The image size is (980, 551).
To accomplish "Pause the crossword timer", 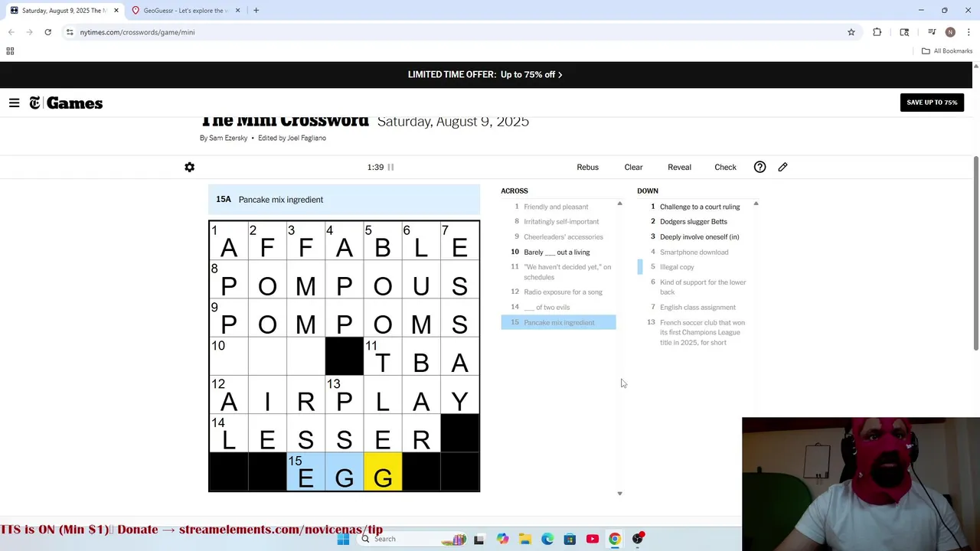I will [x=390, y=167].
